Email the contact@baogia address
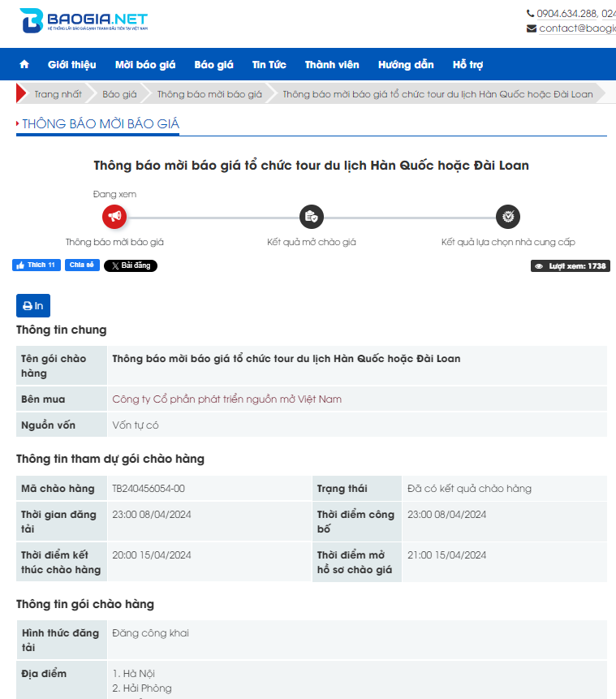This screenshot has height=699, width=616. click(577, 28)
